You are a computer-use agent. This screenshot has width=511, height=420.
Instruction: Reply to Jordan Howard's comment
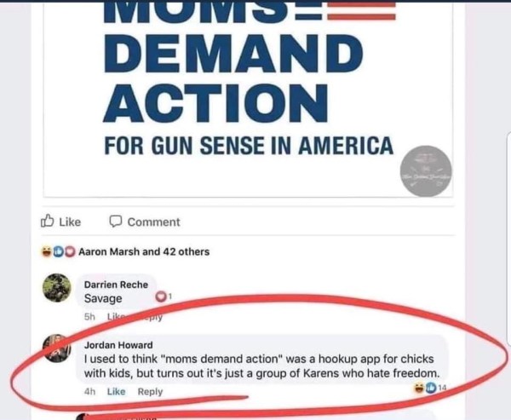pyautogui.click(x=150, y=391)
